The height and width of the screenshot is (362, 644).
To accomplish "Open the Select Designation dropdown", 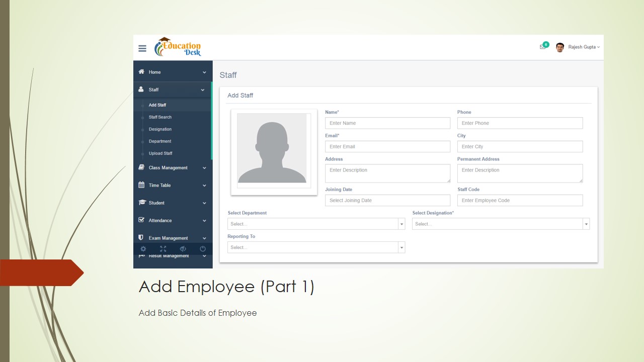I will 501,224.
